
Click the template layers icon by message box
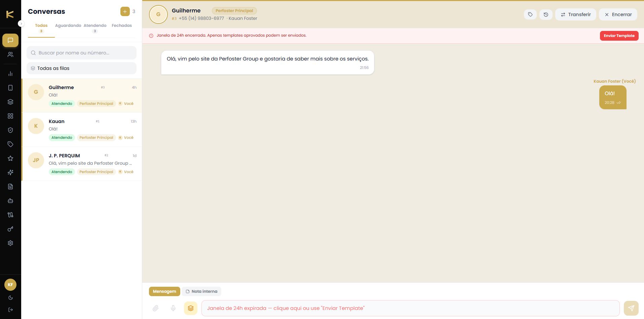pos(191,308)
